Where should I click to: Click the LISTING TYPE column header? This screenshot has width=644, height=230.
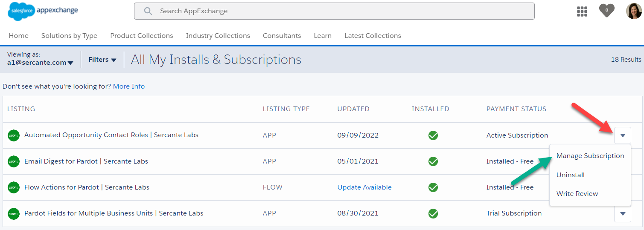tap(286, 109)
